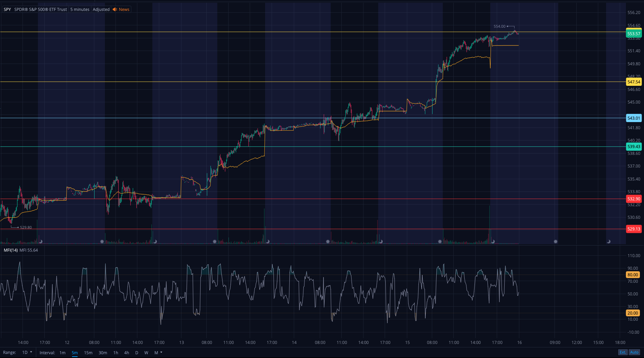Open the Range 1D dropdown
Image resolution: width=644 pixels, height=358 pixels.
tap(27, 353)
